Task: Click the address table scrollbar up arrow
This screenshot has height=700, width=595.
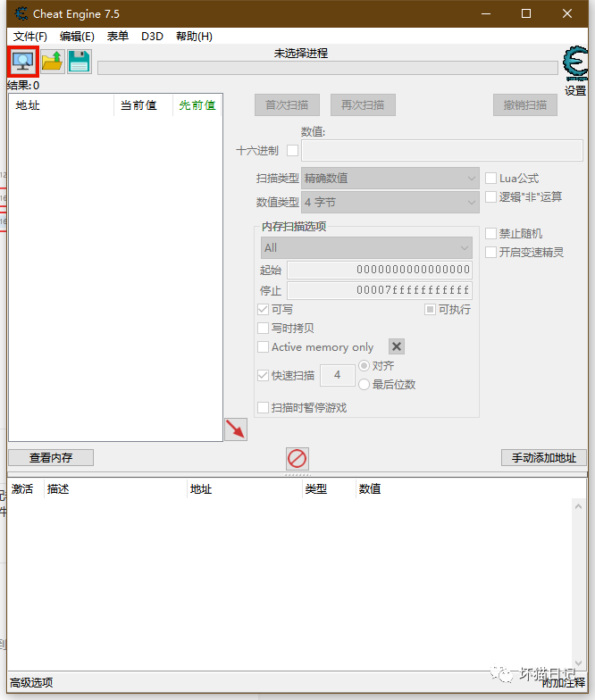Action: pyautogui.click(x=579, y=506)
